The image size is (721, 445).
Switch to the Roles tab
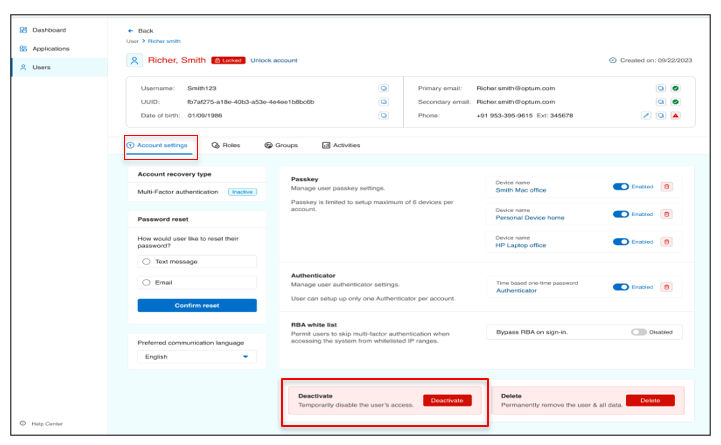226,145
